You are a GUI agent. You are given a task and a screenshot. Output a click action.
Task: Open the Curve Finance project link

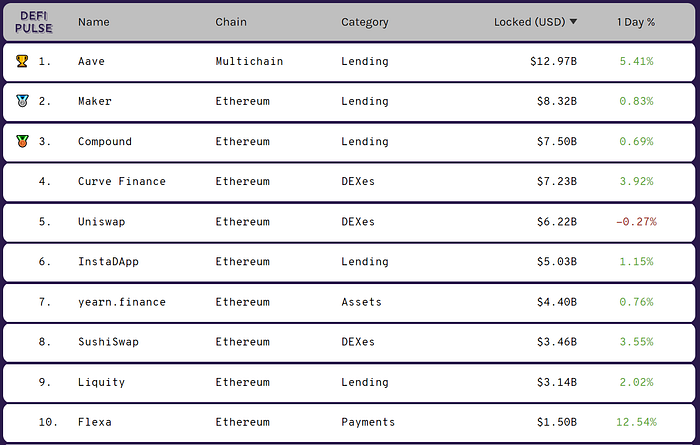click(122, 181)
